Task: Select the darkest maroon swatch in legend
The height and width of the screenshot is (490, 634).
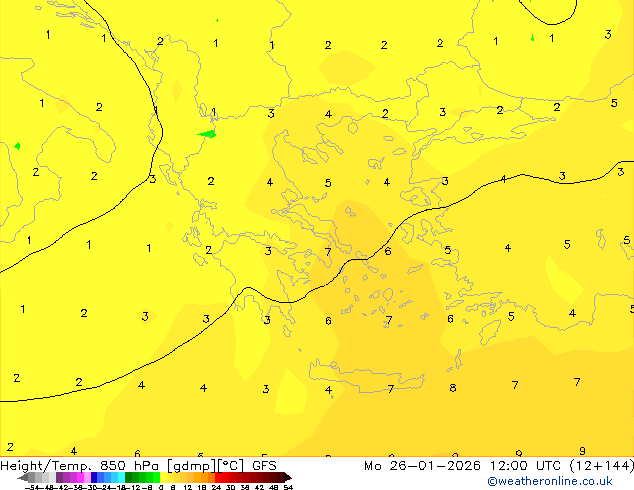Action: 280,477
